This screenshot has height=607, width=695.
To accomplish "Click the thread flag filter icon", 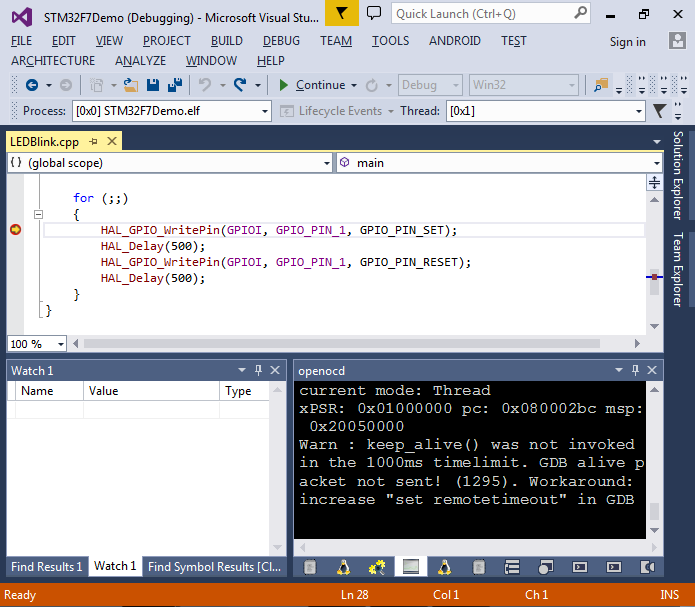I will tap(660, 110).
